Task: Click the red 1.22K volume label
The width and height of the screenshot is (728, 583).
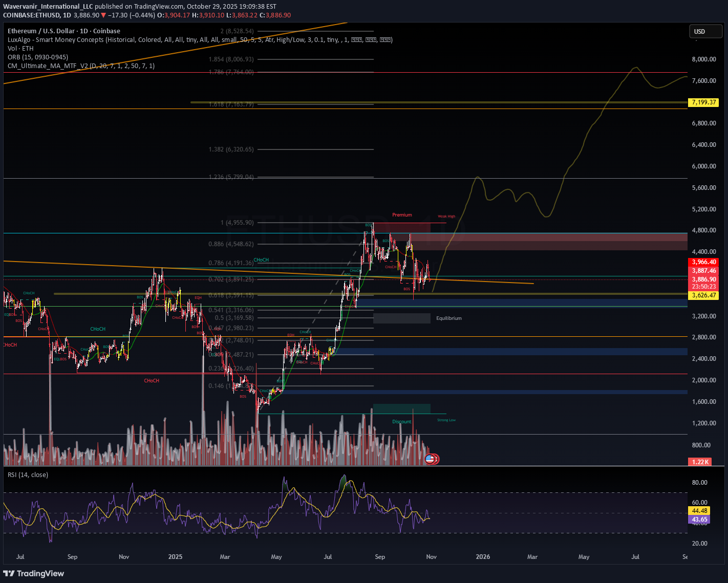Action: 700,462
